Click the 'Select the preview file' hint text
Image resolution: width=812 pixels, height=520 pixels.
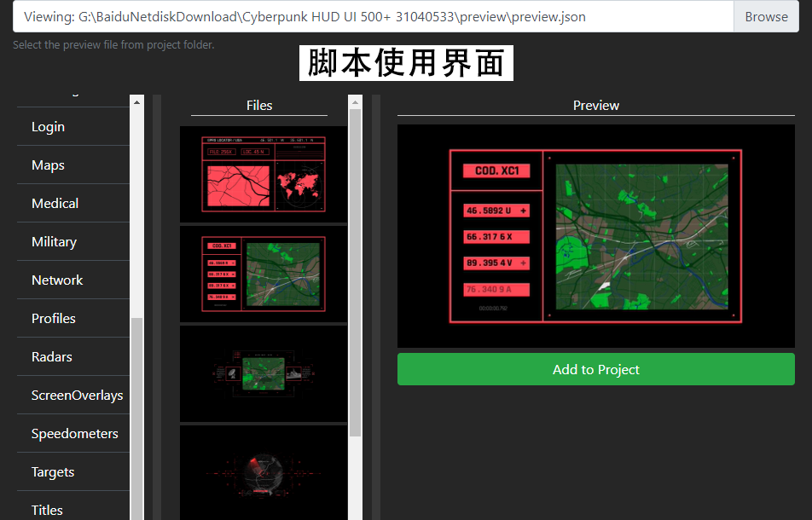click(x=113, y=45)
